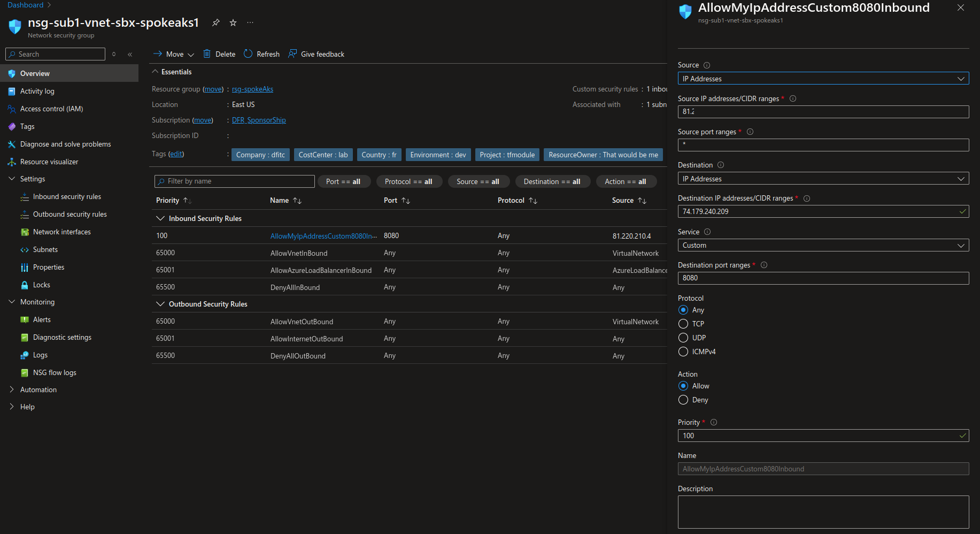Click info icon for Destination IP addresses/CIDR ranges
Viewport: 980px width, 534px height.
coord(807,198)
